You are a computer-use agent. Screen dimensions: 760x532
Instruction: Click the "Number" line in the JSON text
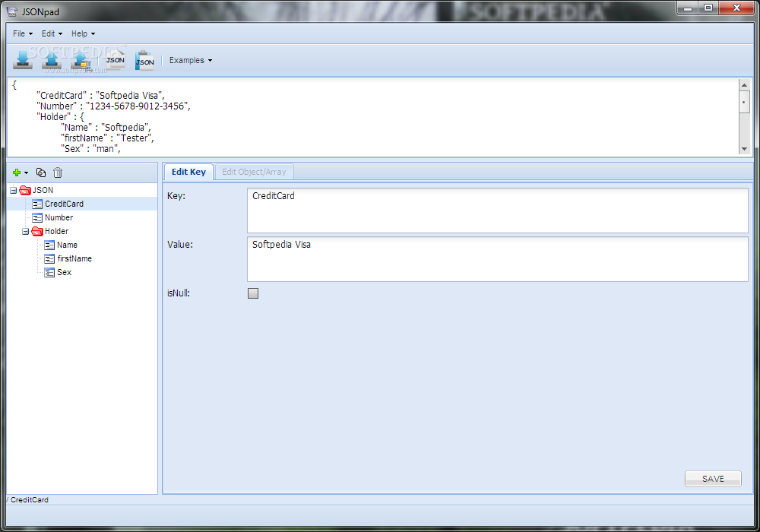tap(113, 106)
